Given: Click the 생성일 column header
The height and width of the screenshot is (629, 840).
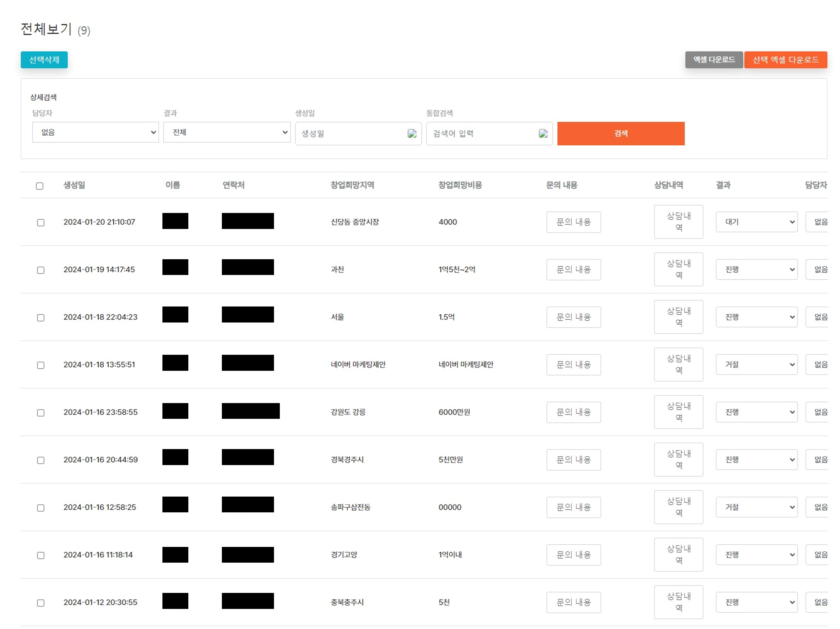Looking at the screenshot, I should [74, 185].
